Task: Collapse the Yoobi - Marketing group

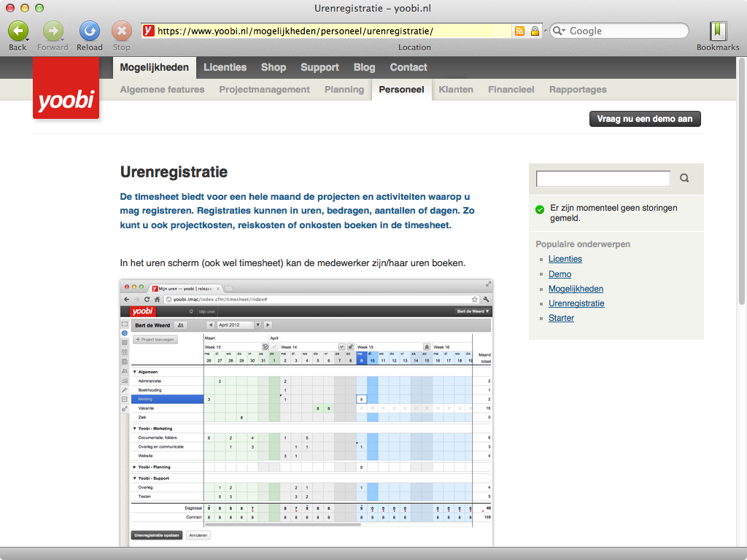Action: (x=134, y=429)
